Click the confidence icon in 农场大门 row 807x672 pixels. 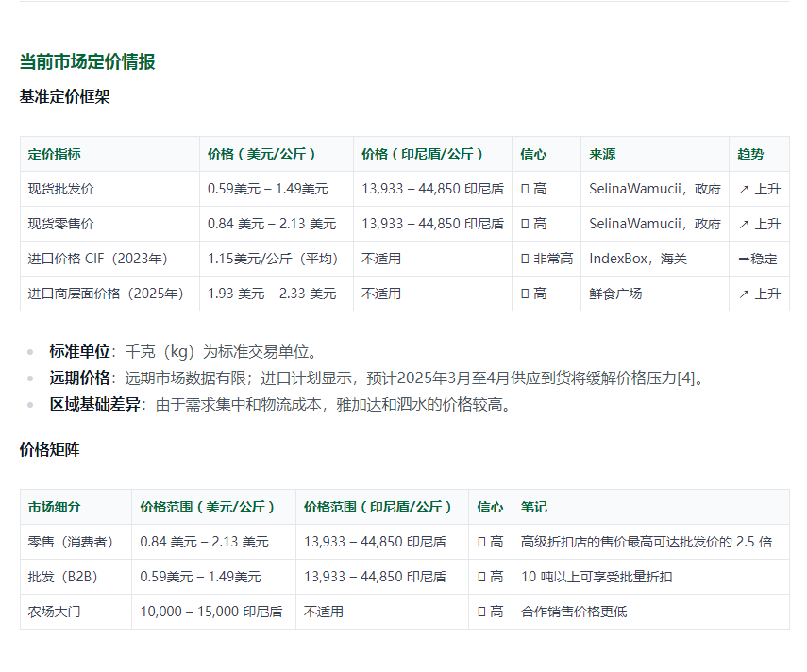[x=482, y=612]
